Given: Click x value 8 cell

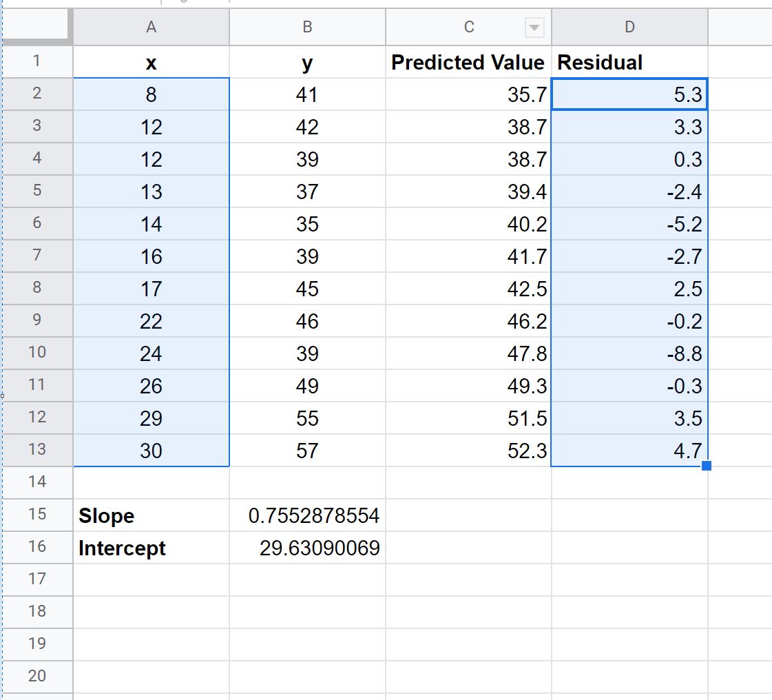Looking at the screenshot, I should point(151,94).
